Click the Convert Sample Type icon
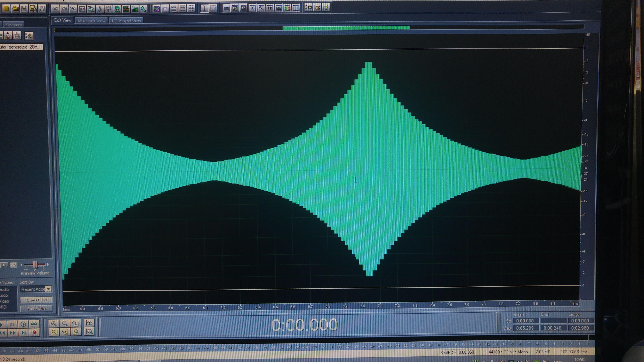Viewport: 644px width, 362px height. (143, 9)
